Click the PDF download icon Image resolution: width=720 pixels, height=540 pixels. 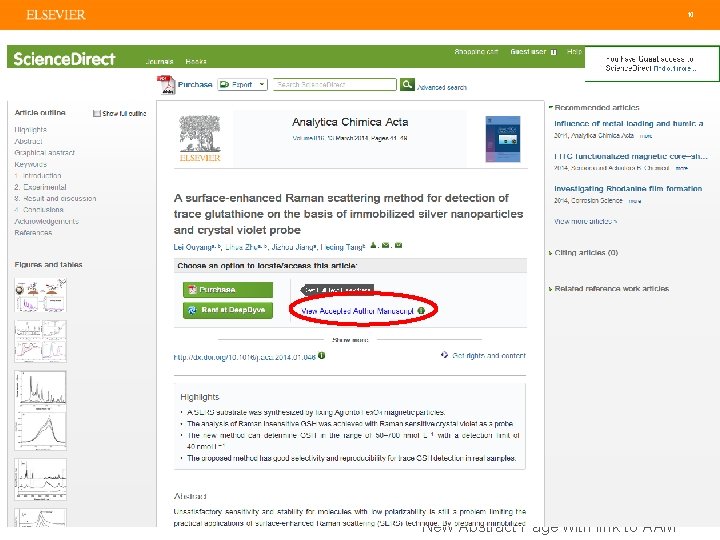pos(166,84)
